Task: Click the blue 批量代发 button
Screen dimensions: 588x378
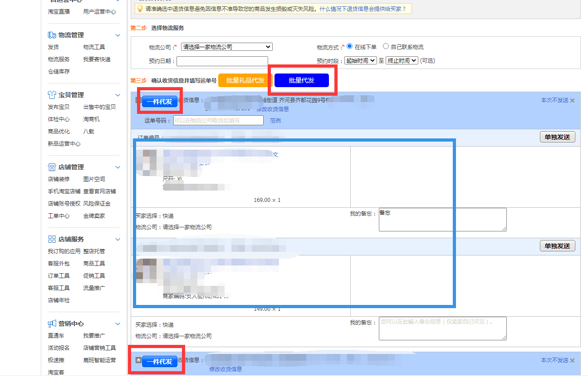Action: [301, 80]
